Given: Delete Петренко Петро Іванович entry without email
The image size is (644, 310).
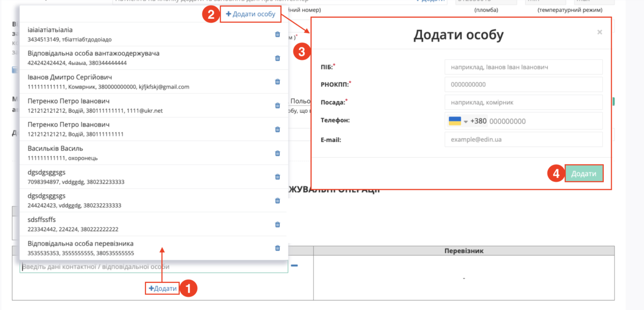Looking at the screenshot, I should (278, 130).
